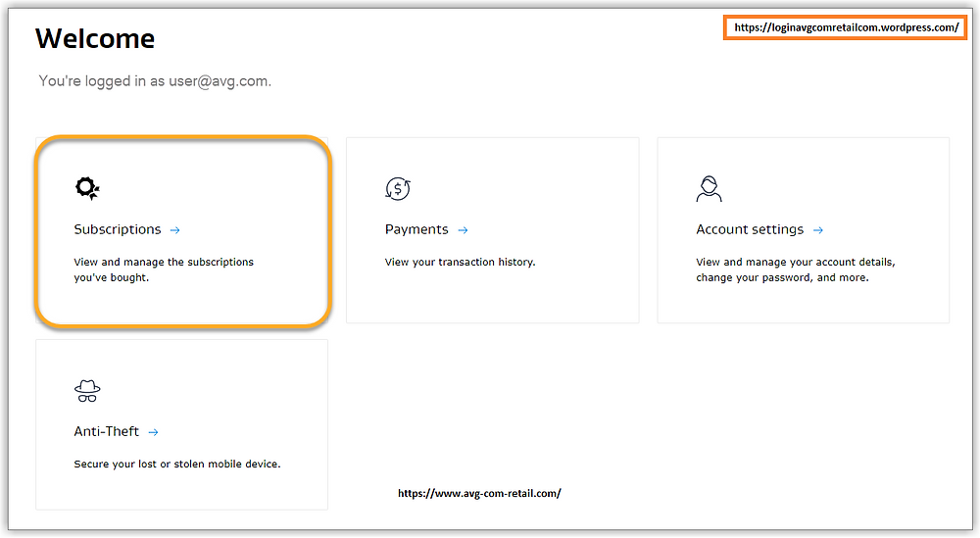Image resolution: width=980 pixels, height=538 pixels.
Task: Click the arrow next to Subscriptions
Action: 175,230
